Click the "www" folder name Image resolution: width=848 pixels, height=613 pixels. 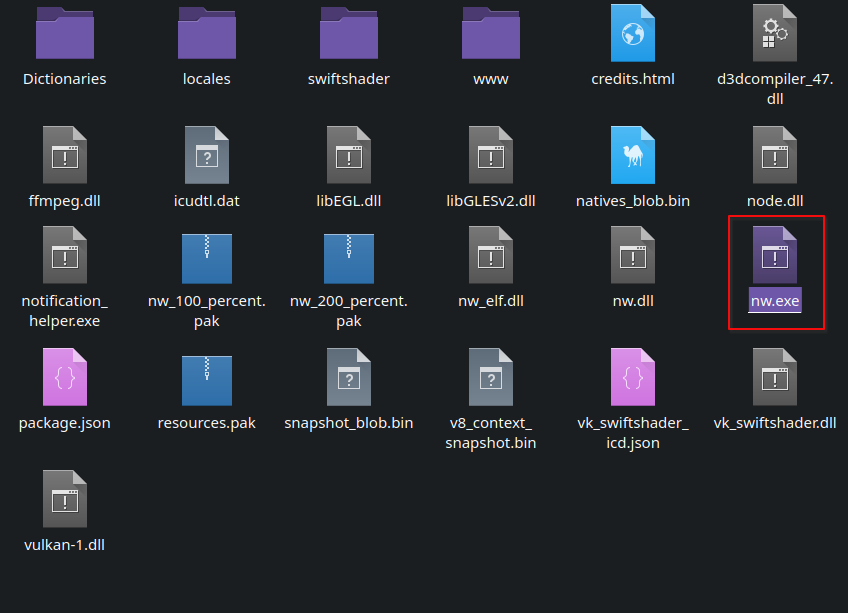click(x=491, y=80)
